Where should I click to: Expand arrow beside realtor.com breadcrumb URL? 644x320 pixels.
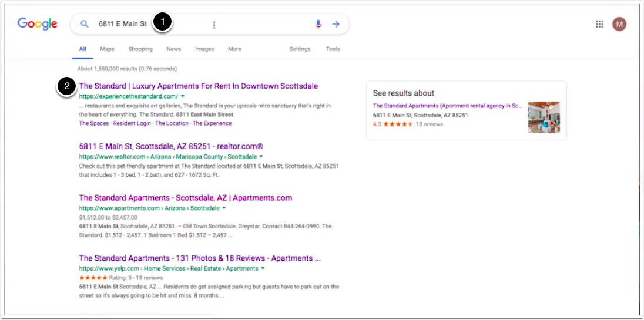tap(261, 156)
